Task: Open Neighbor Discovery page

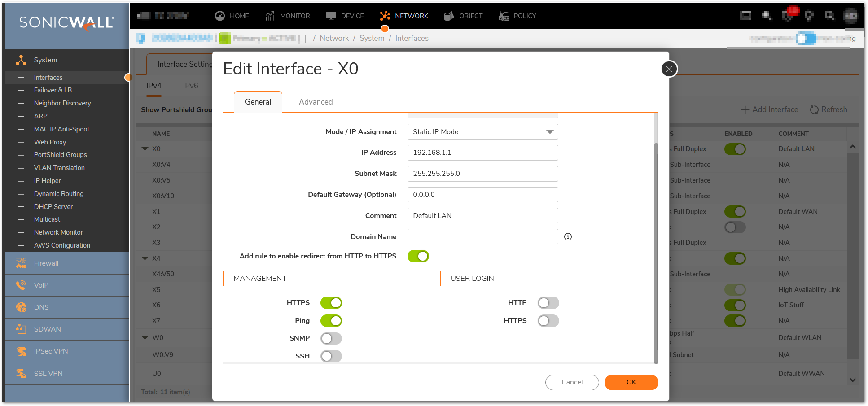Action: click(x=62, y=103)
